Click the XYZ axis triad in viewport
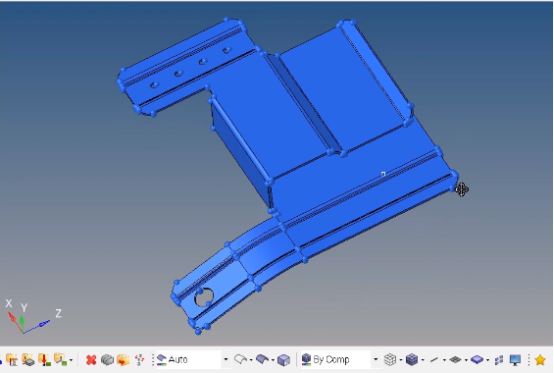 [33, 317]
